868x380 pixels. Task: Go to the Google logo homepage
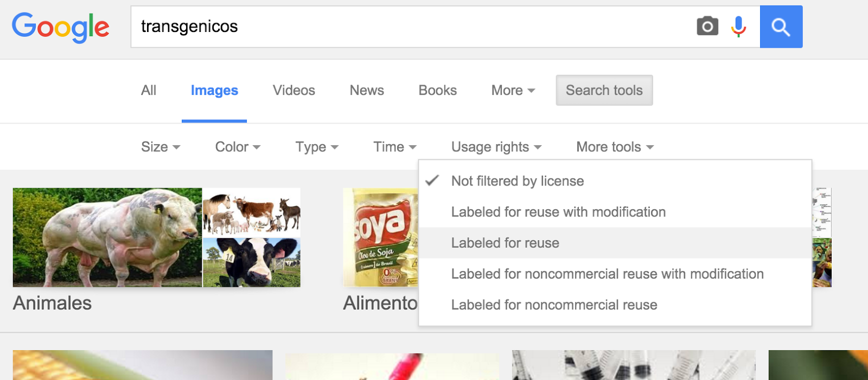click(61, 27)
